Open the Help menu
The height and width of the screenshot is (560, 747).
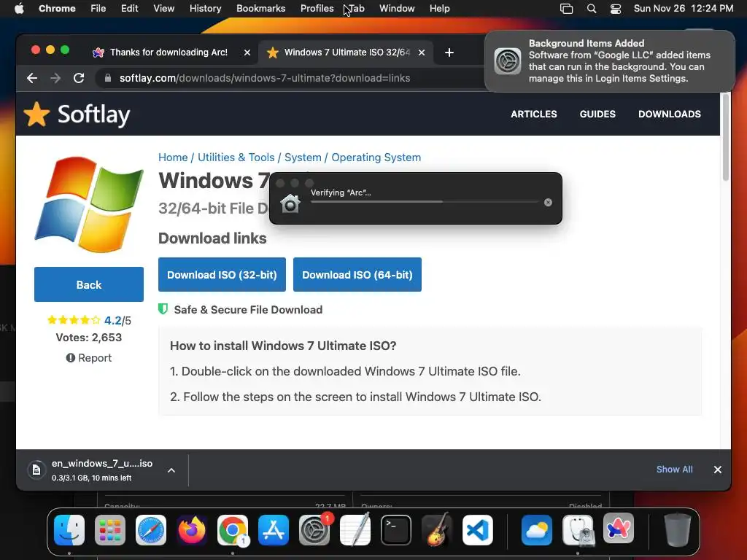[x=439, y=8]
